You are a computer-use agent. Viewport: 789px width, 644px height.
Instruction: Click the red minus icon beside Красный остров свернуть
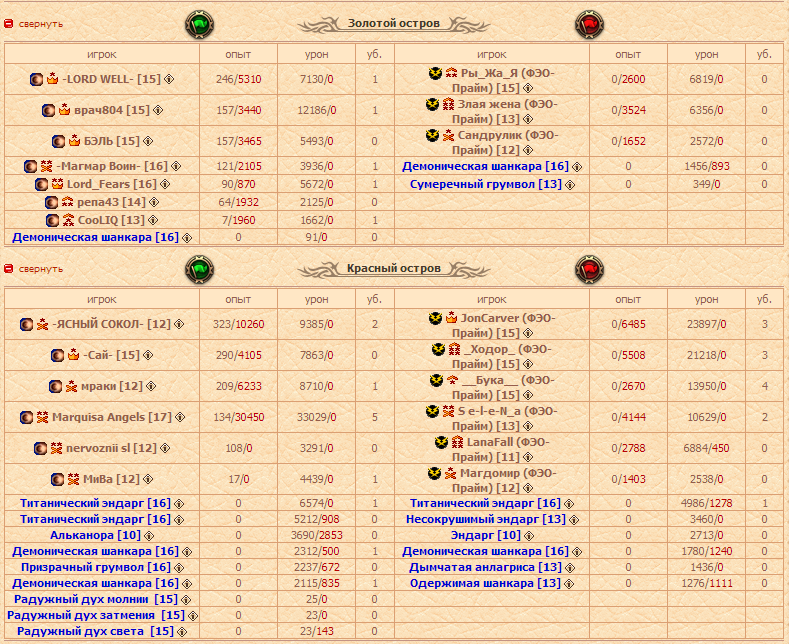pos(9,269)
